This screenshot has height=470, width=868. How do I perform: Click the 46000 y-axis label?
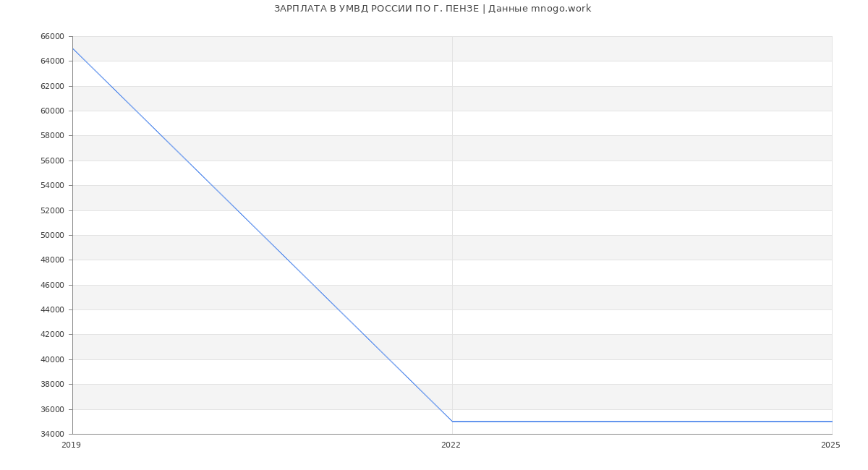[52, 285]
